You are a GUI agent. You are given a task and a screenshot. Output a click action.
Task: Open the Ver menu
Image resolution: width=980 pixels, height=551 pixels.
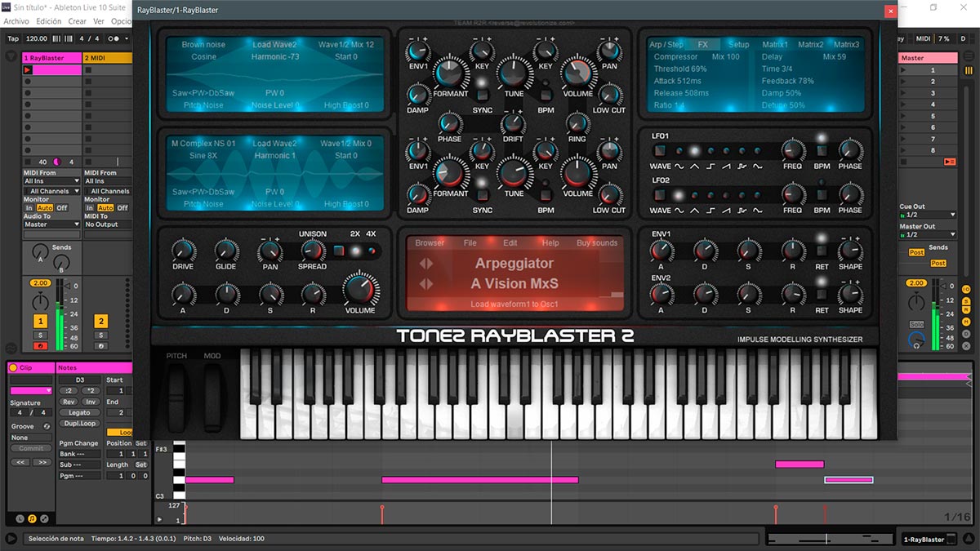click(x=99, y=21)
